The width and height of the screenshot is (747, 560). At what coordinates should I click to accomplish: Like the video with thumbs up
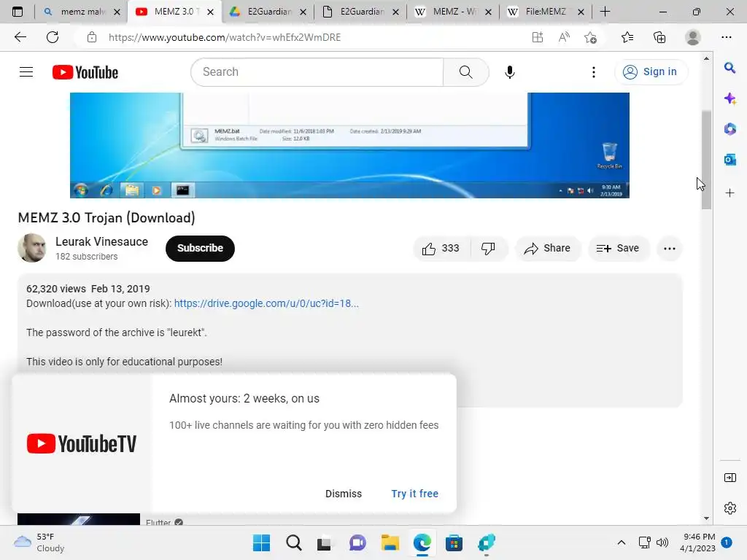click(440, 249)
